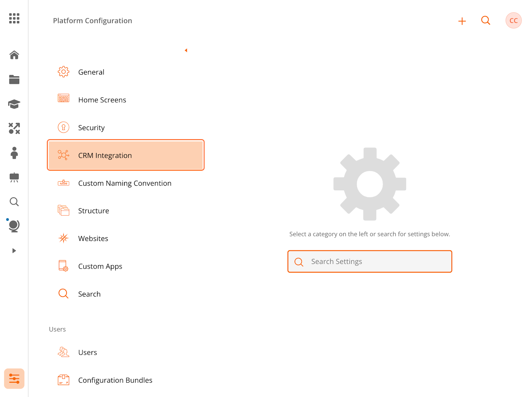This screenshot has width=532, height=397.
Task: Click the orange plus add button
Action: tap(462, 21)
